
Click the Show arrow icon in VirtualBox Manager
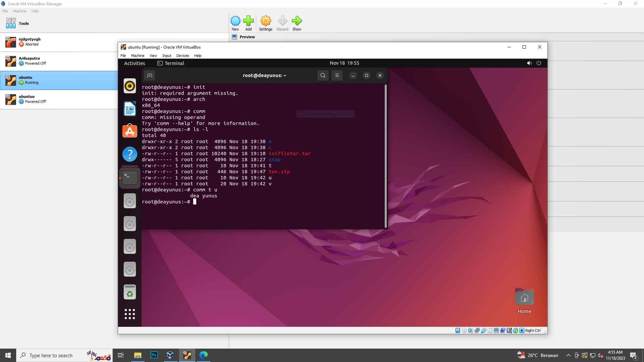click(x=297, y=23)
